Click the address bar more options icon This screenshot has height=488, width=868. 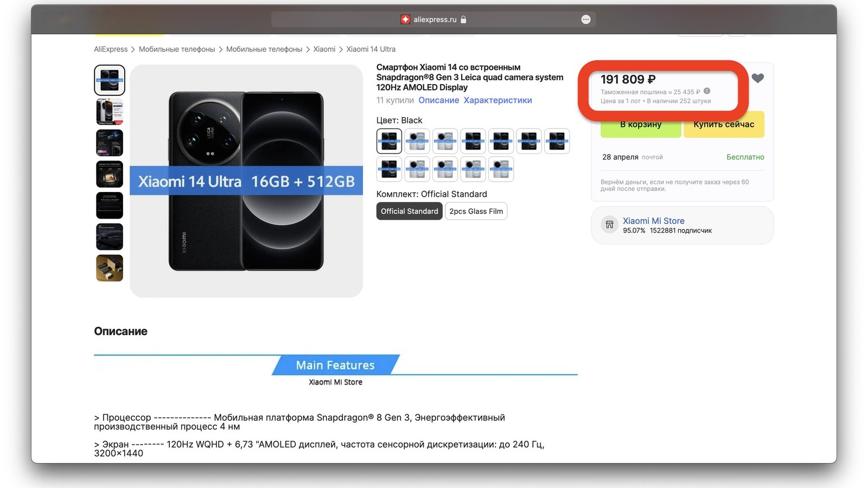tap(586, 20)
